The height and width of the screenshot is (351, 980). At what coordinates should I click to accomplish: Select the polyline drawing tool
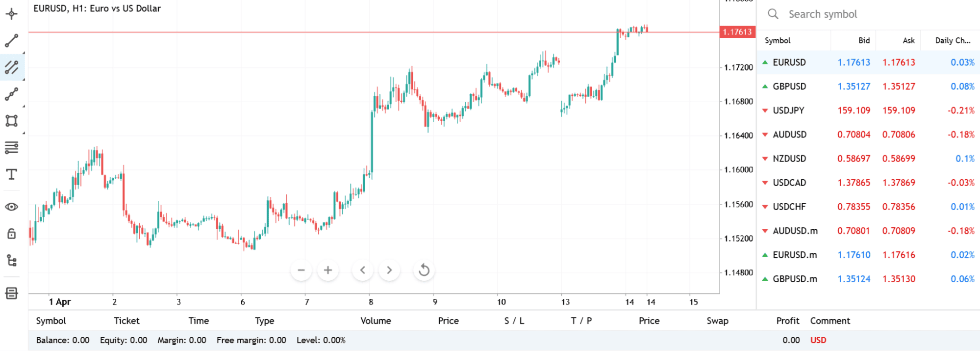pos(12,94)
